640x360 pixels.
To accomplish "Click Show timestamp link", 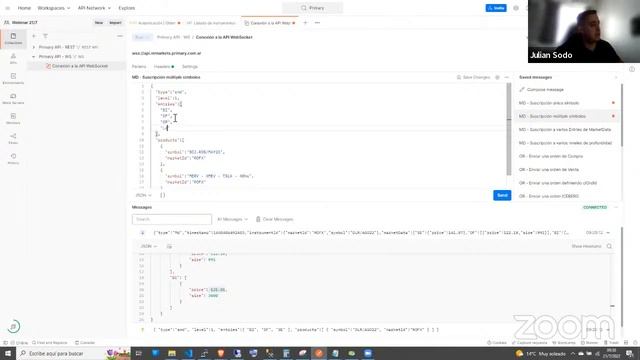I will click(x=586, y=247).
